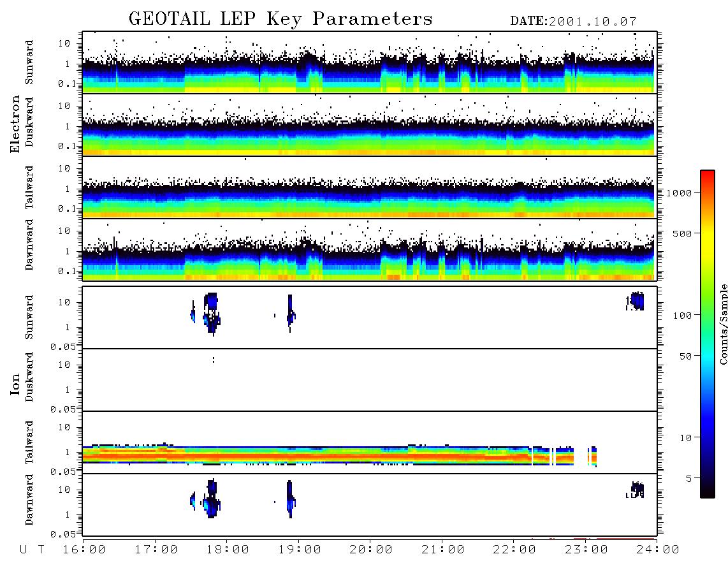Select the 17:00 time tick label
The image size is (728, 561).
tap(156, 550)
